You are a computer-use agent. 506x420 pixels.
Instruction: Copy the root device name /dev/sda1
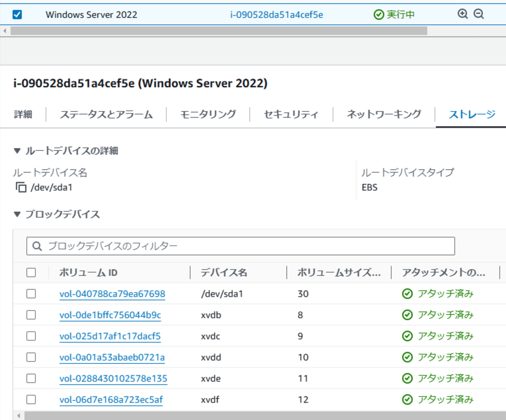coord(21,187)
